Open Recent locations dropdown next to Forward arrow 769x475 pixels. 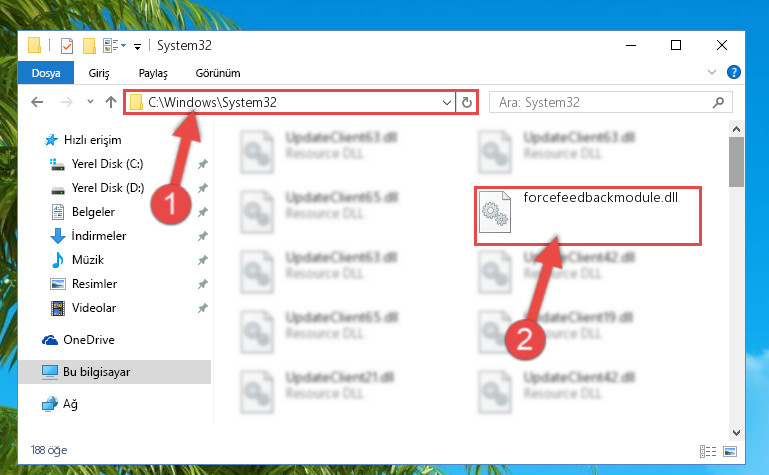point(90,102)
